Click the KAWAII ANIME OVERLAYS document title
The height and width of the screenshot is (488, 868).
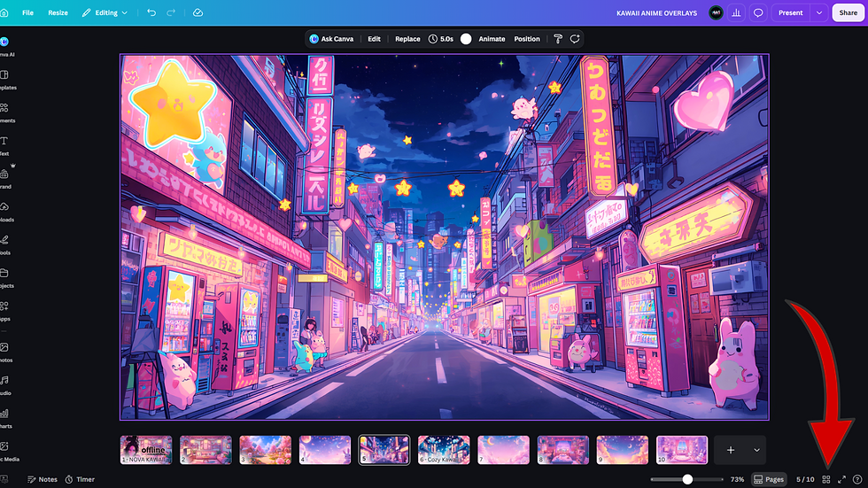point(656,13)
